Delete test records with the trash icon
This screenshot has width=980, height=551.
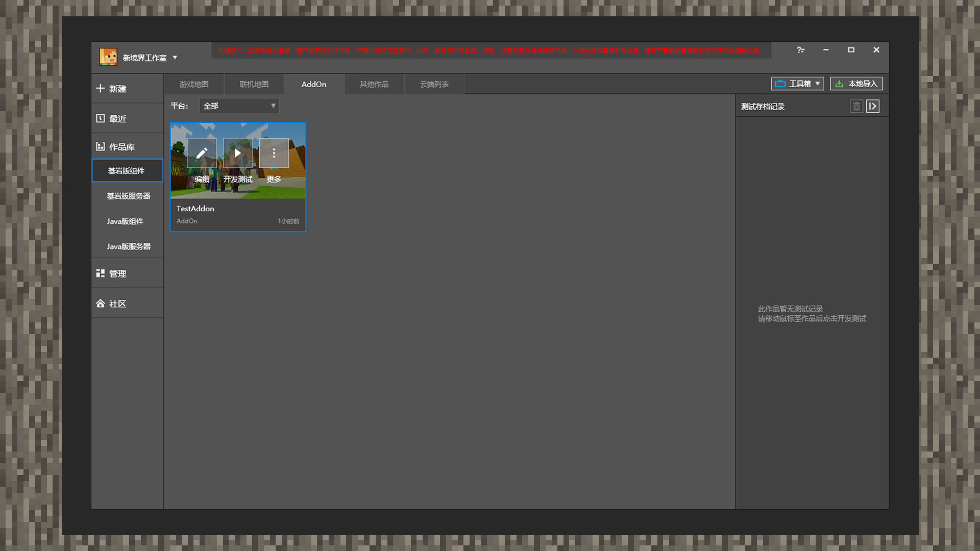pos(856,106)
